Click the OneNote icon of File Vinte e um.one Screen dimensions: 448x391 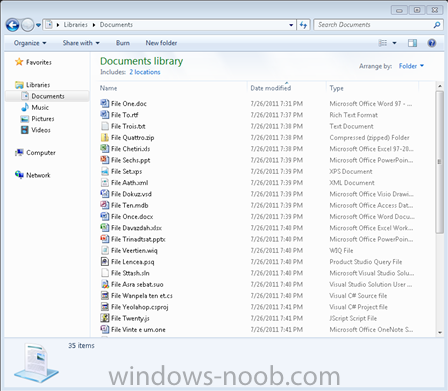[x=105, y=329]
